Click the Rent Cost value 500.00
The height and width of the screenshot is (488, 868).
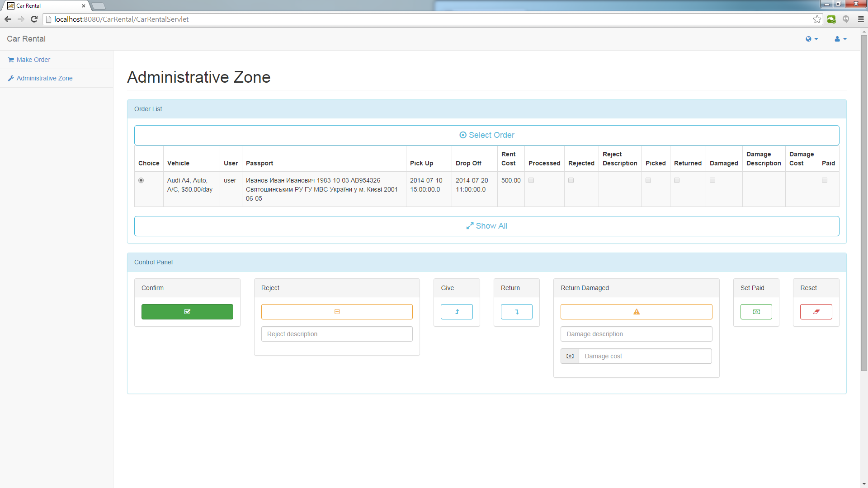pyautogui.click(x=511, y=180)
